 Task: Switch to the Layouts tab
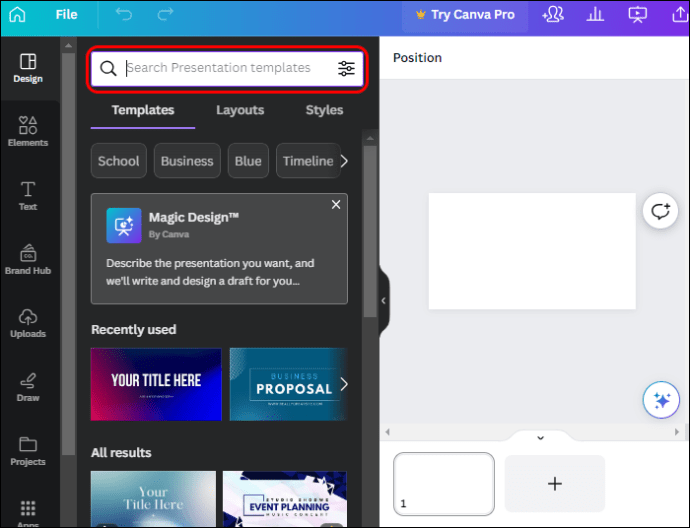click(240, 110)
